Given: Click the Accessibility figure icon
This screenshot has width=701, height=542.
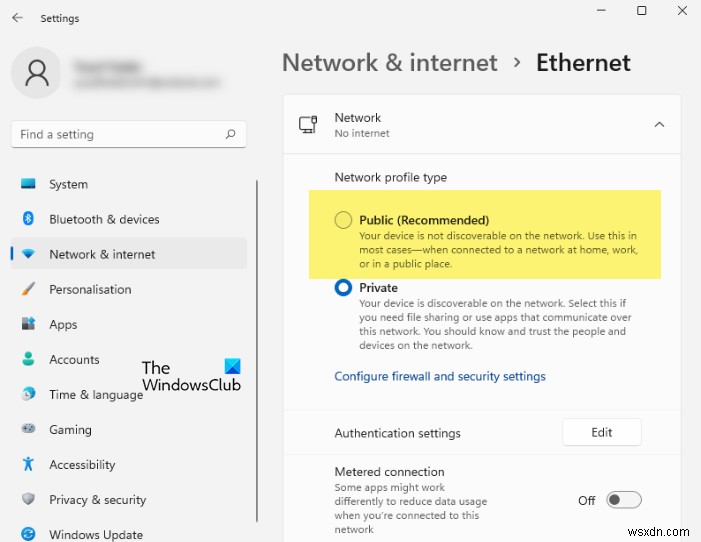Looking at the screenshot, I should click(28, 464).
